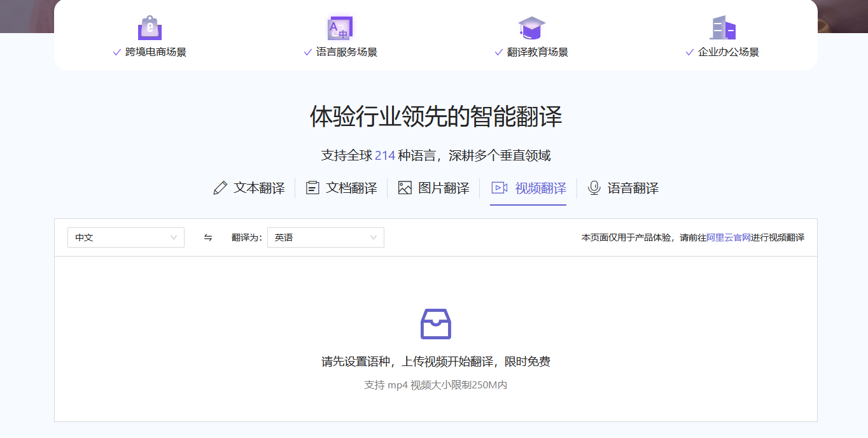The height and width of the screenshot is (438, 868).
Task: Click the 翻译教育场景 label
Action: pyautogui.click(x=538, y=52)
